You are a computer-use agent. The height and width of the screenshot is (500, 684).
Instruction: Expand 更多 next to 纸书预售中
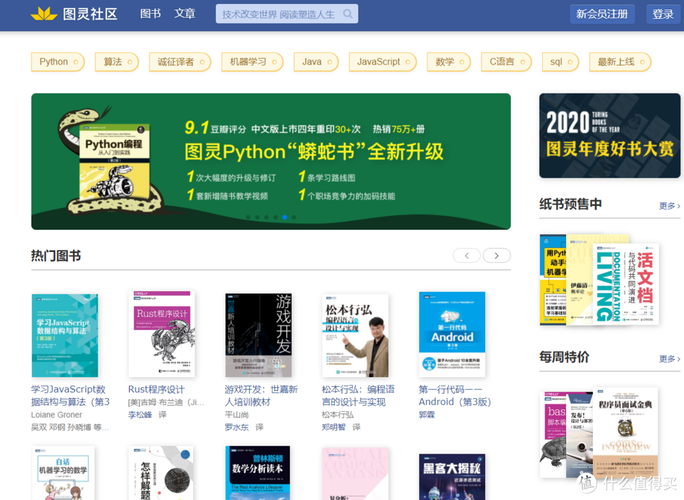coord(668,206)
